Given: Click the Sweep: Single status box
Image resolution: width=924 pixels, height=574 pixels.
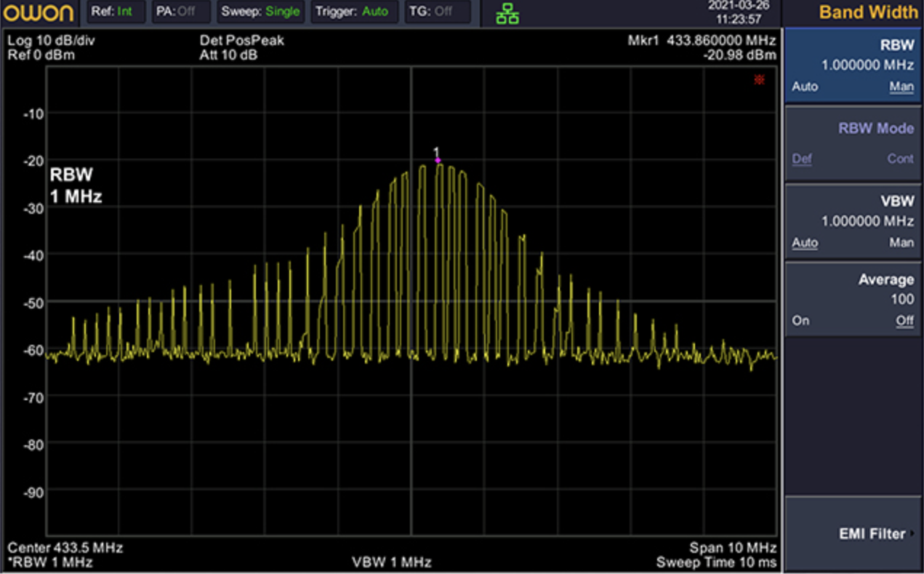Looking at the screenshot, I should [x=260, y=12].
